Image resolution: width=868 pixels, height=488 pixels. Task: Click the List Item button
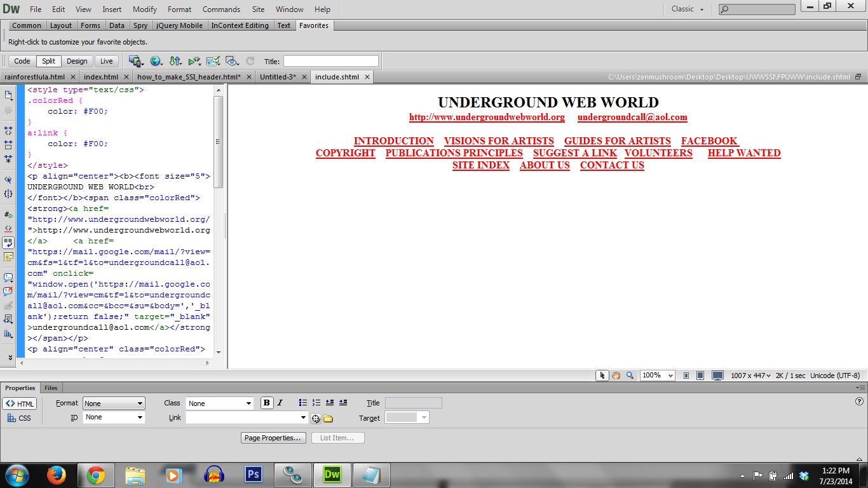pos(337,437)
